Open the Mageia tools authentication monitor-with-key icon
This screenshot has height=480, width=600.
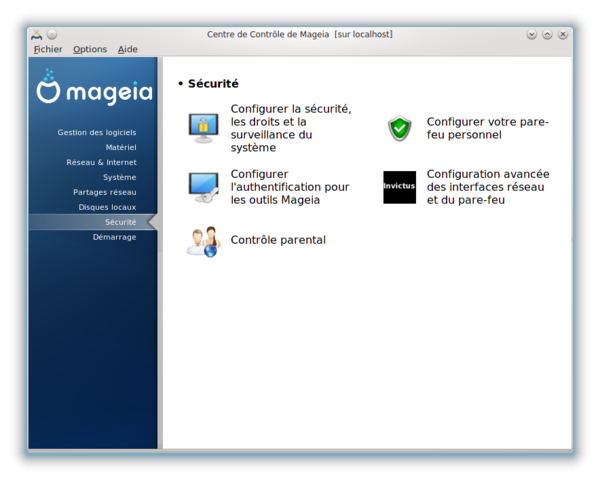click(x=204, y=187)
